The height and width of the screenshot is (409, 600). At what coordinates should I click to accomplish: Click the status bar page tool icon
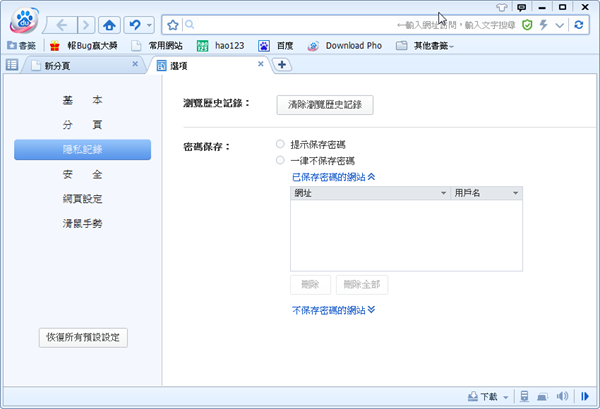click(x=524, y=396)
